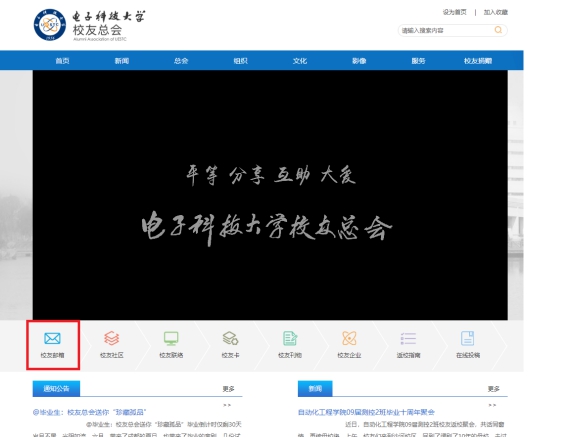
Task: Open the 返校指南 checklist icon
Action: pyautogui.click(x=408, y=338)
